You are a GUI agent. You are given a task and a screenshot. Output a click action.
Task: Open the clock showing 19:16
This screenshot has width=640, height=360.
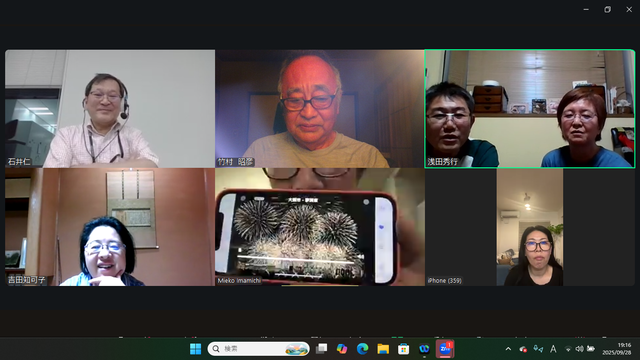(x=616, y=349)
